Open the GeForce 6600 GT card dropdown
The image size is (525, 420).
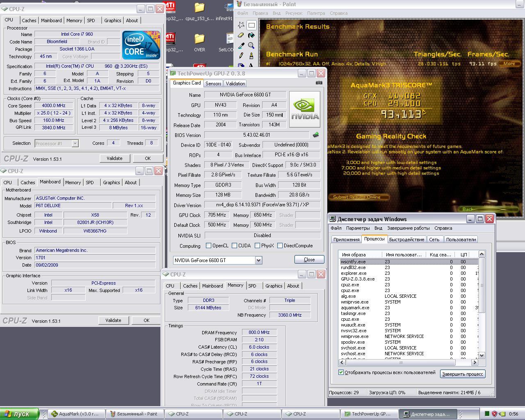[258, 260]
